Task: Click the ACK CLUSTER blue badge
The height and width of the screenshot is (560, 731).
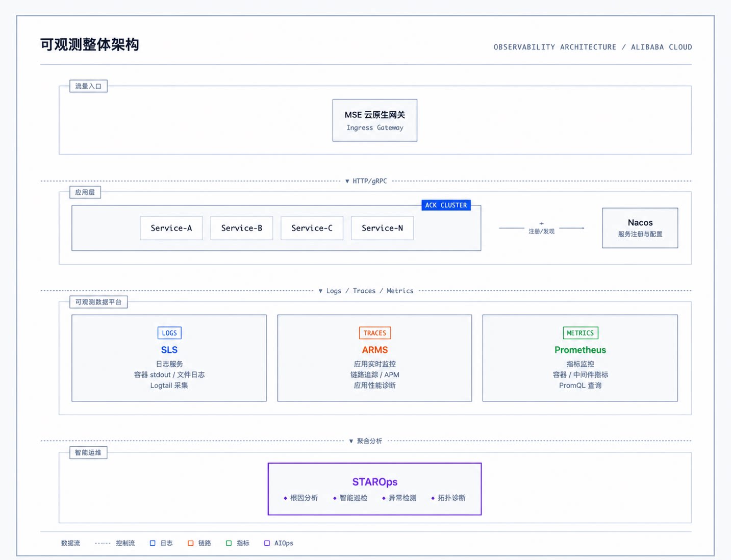Action: coord(446,205)
